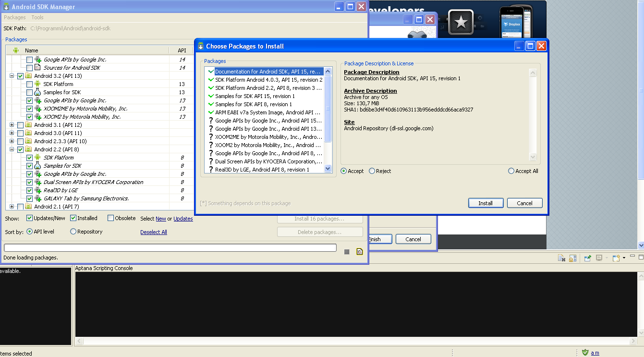Uncheck Android 3.2 (API 13) checkbox

[x=20, y=76]
